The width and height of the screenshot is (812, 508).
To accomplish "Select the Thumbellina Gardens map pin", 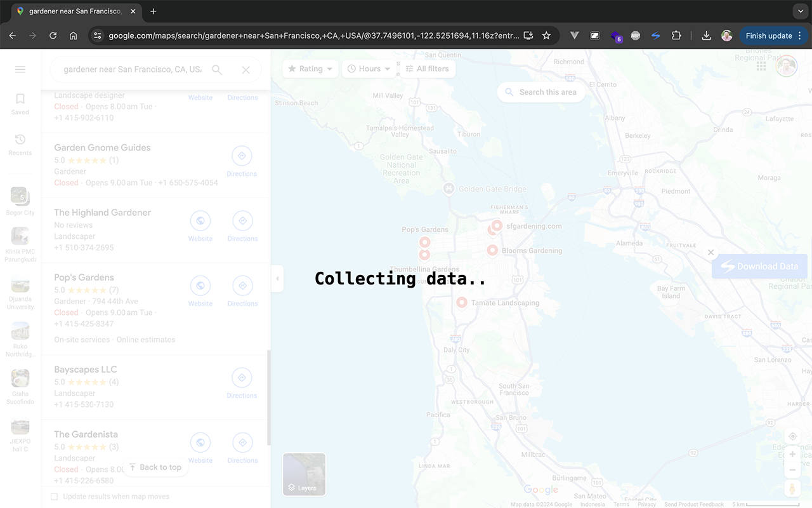I will (x=424, y=255).
